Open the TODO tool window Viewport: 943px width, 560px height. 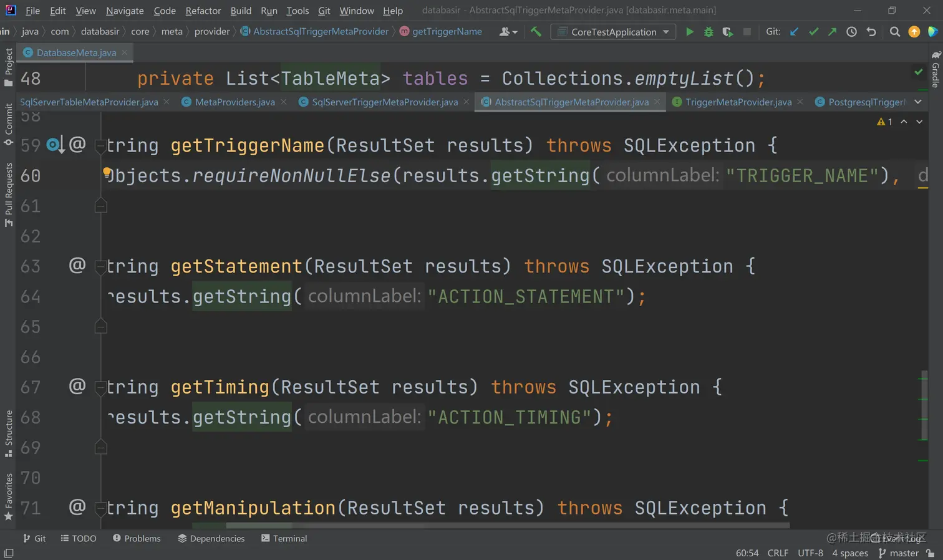point(79,538)
